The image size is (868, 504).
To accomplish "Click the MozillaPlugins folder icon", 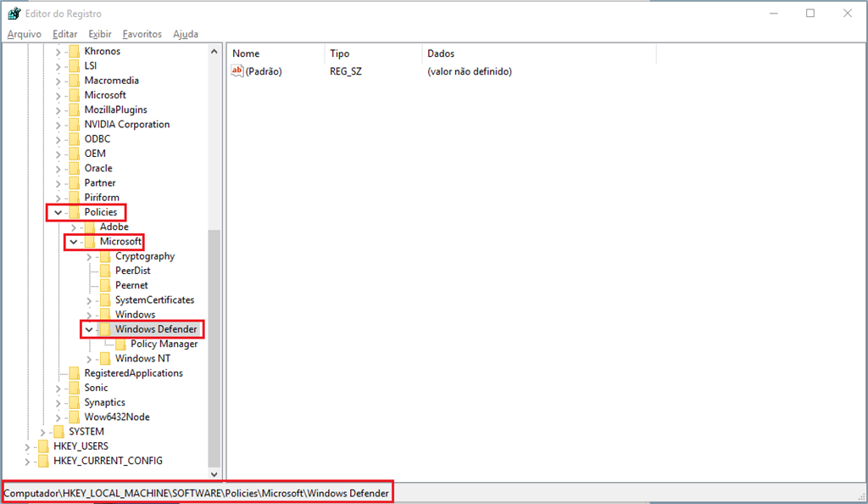I will pos(75,109).
